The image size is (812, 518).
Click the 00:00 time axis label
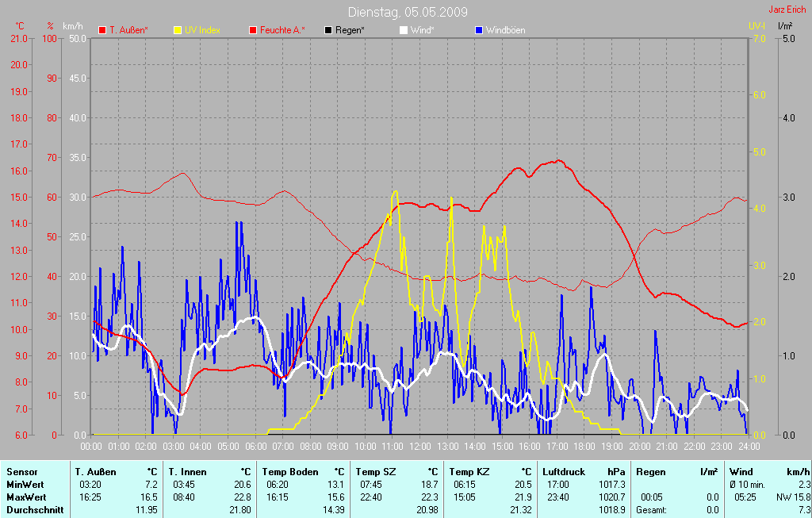coord(91,446)
